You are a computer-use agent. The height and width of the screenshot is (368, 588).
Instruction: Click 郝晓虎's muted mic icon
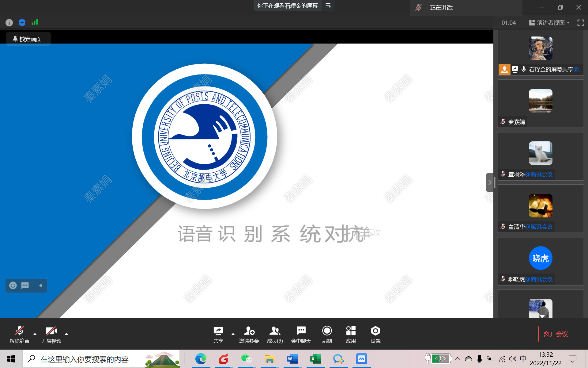(x=503, y=279)
